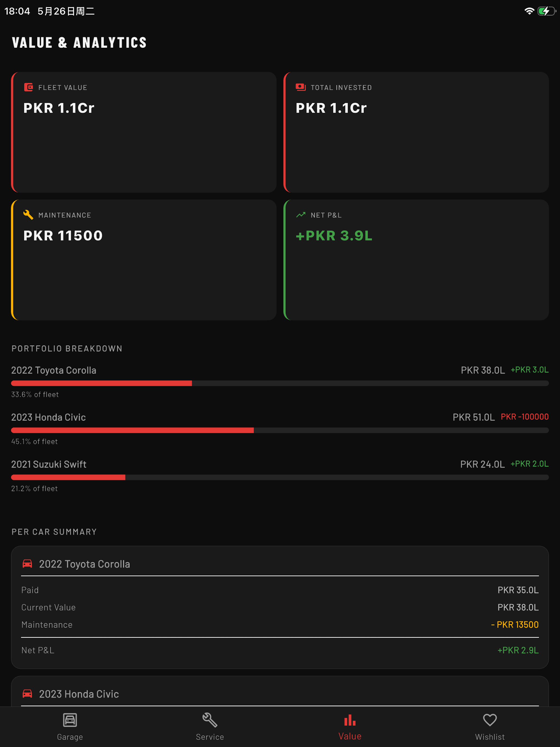Tap the Fleet Value wallet icon
Image resolution: width=560 pixels, height=747 pixels.
click(29, 87)
